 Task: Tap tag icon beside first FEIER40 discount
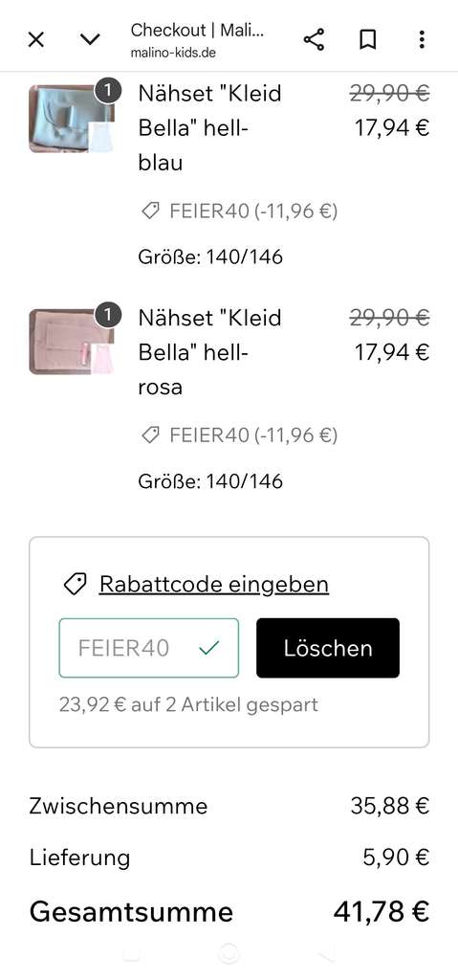click(x=150, y=212)
